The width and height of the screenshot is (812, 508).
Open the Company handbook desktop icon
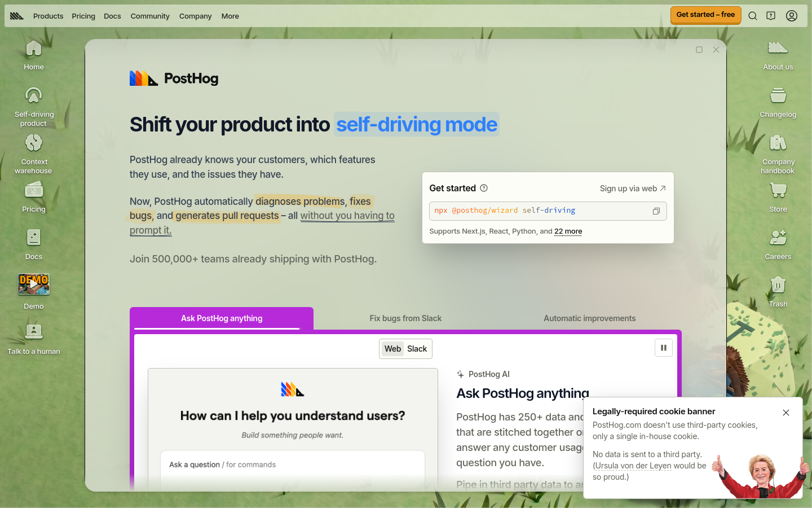click(778, 154)
